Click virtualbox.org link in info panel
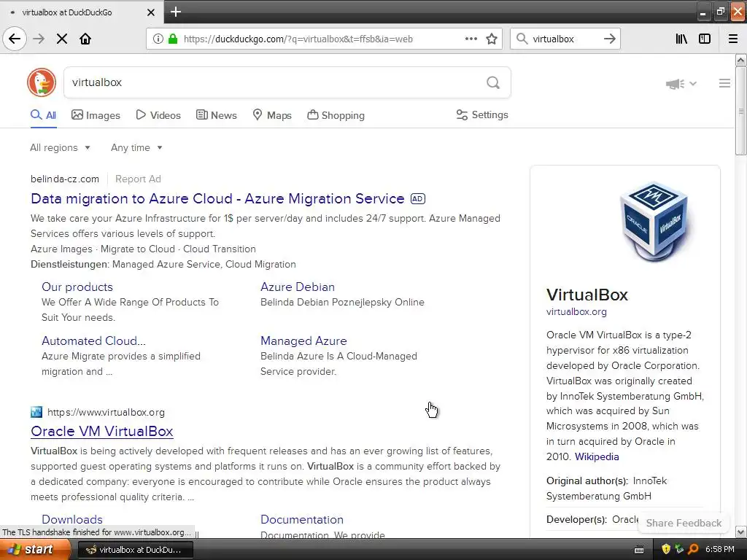Image resolution: width=747 pixels, height=560 pixels. 576,312
